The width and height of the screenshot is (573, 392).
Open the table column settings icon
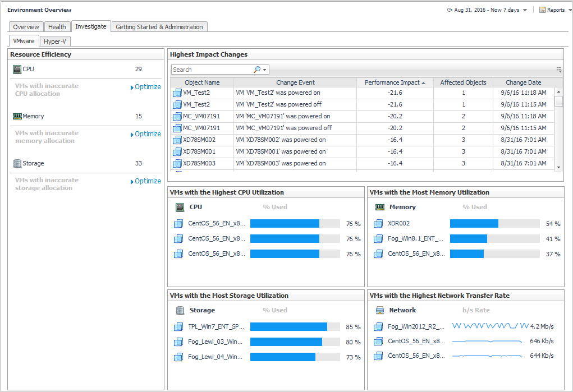(559, 70)
